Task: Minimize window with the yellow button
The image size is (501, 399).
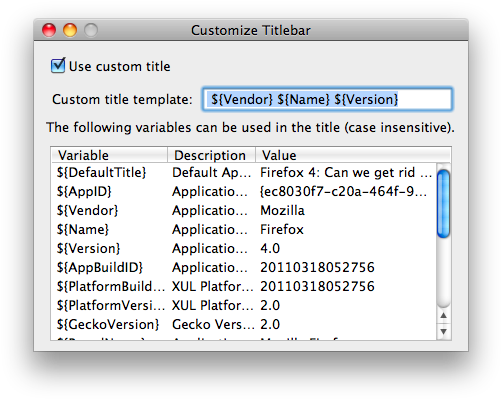Action: click(70, 30)
